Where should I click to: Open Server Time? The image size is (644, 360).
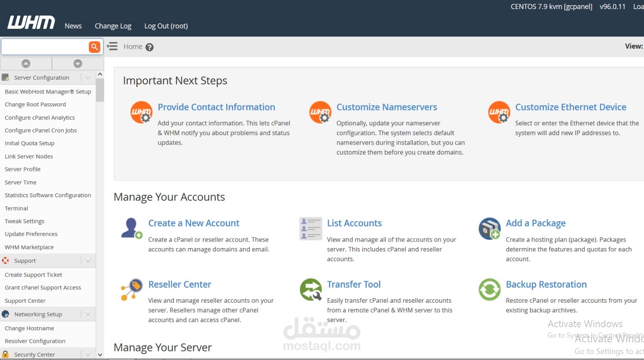point(21,183)
